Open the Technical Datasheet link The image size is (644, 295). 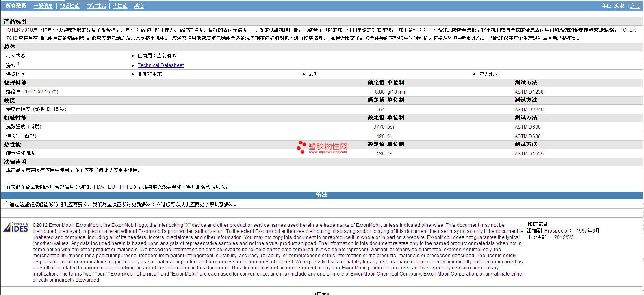[160, 65]
